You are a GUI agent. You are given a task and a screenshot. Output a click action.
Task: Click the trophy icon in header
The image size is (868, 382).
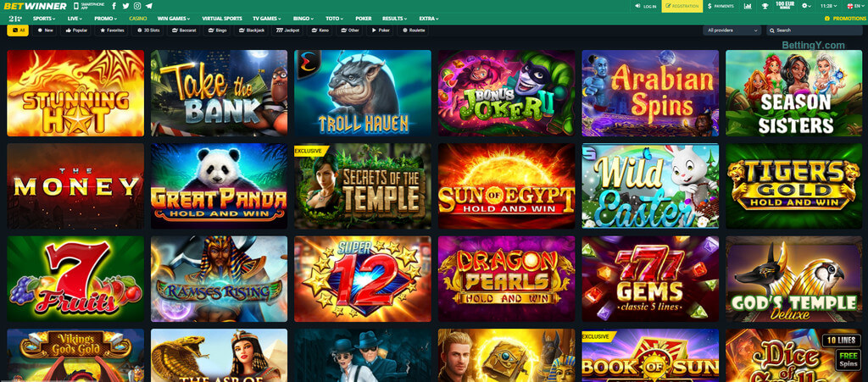765,6
